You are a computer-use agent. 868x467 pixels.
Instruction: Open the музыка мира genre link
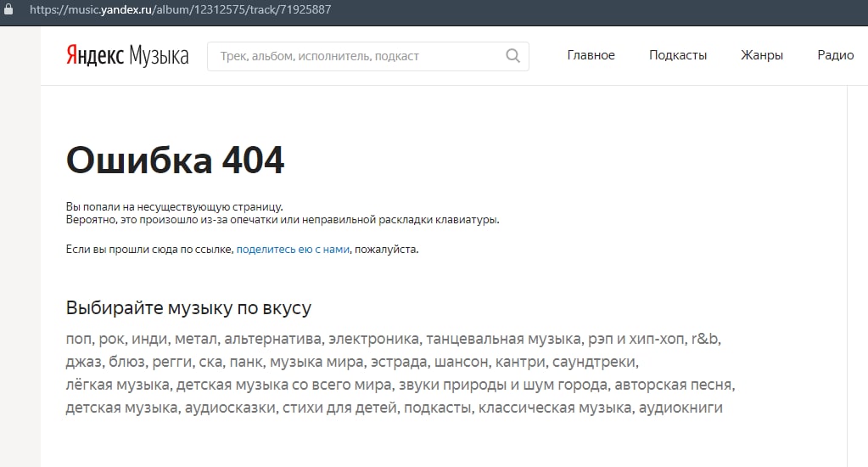(316, 363)
